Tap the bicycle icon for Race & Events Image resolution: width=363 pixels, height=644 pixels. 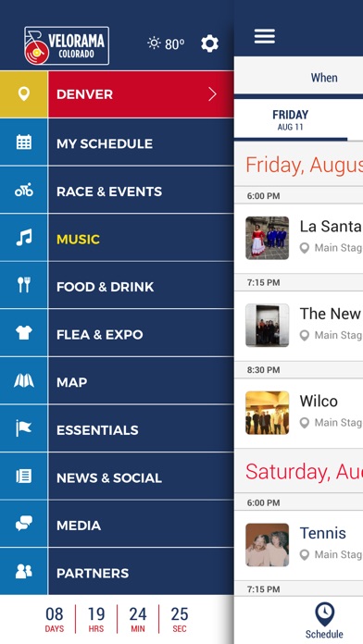click(x=24, y=191)
